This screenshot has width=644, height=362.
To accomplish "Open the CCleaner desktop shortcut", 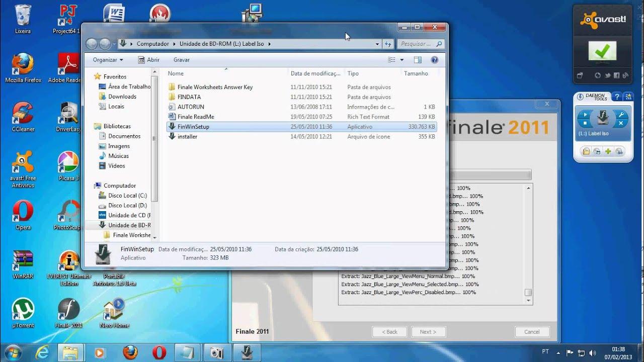I will pos(23,117).
